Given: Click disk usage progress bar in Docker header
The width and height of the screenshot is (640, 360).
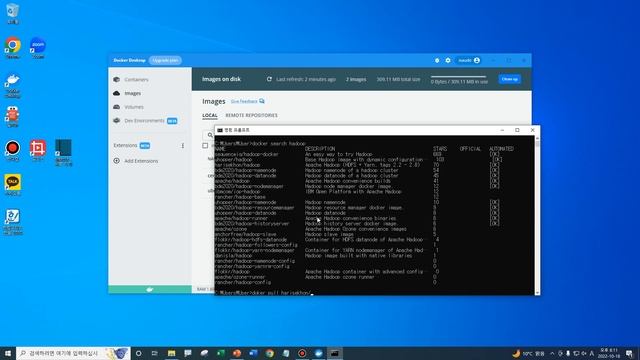Looking at the screenshot, I should click(x=458, y=76).
